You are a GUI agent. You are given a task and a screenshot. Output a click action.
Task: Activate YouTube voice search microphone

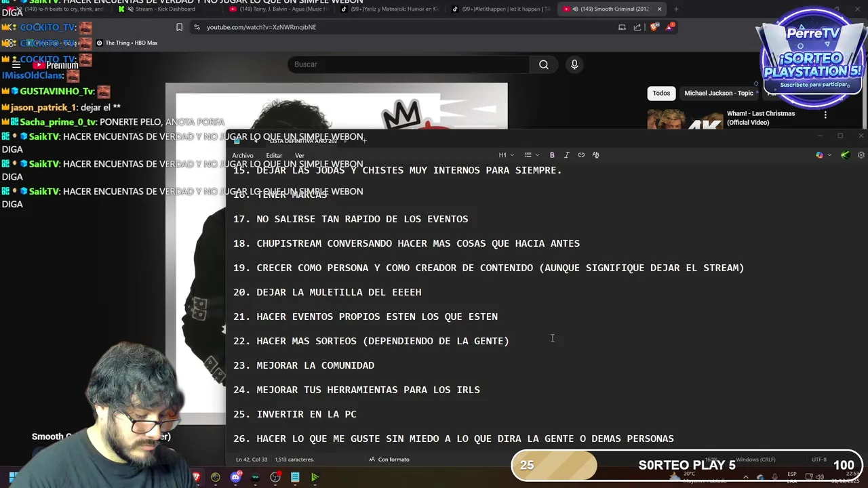click(x=574, y=64)
